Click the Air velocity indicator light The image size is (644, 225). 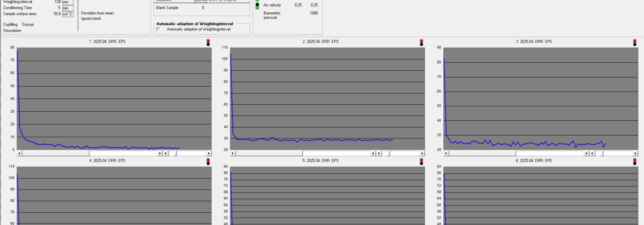(x=258, y=5)
